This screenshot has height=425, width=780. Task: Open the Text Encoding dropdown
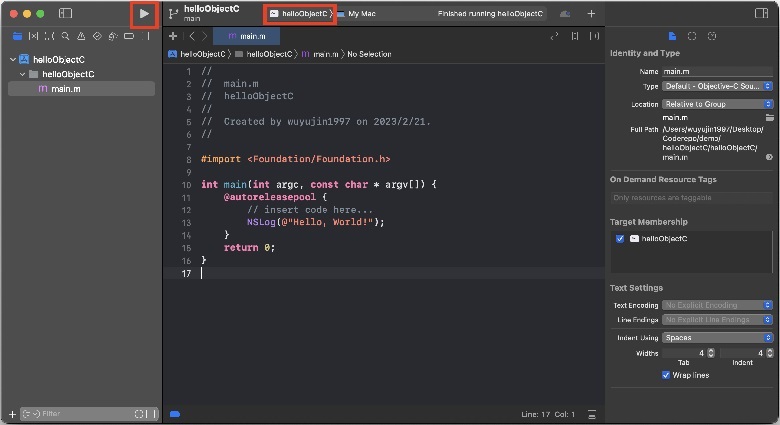click(717, 305)
